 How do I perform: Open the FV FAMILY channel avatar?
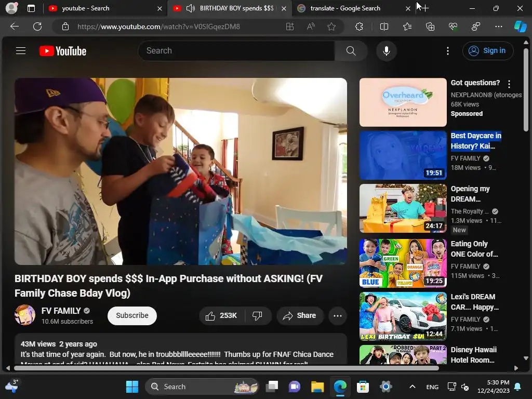tap(25, 315)
